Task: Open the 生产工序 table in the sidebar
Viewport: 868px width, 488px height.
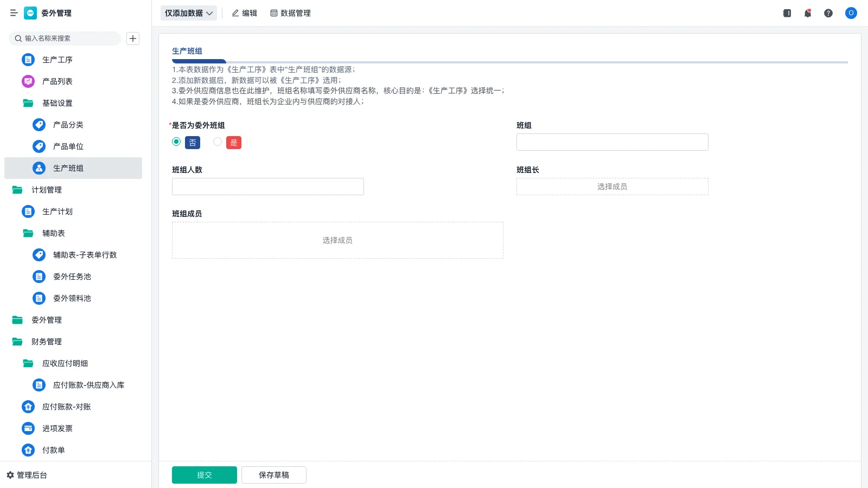Action: [x=57, y=60]
